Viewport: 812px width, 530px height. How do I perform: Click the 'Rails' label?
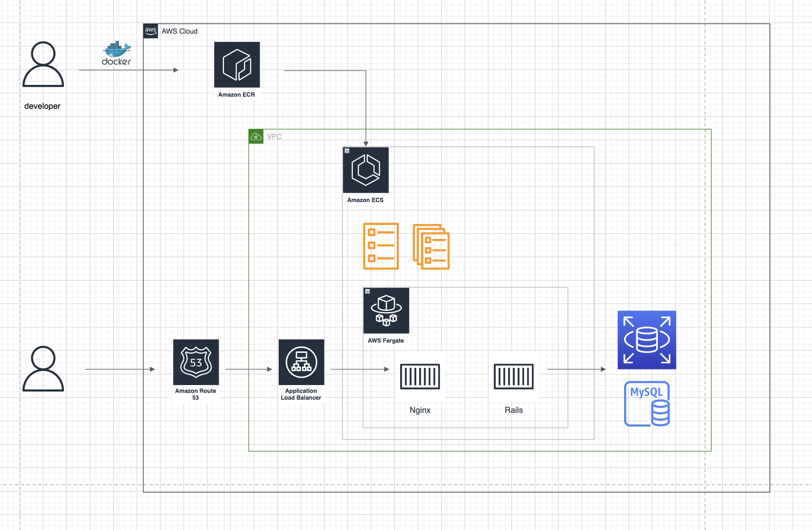[x=514, y=410]
